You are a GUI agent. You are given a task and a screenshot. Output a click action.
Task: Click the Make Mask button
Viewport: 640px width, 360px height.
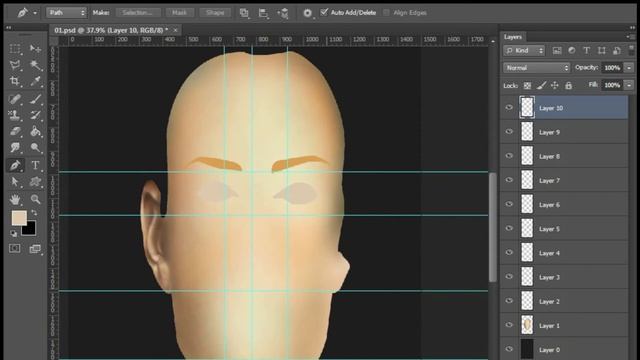(x=179, y=13)
